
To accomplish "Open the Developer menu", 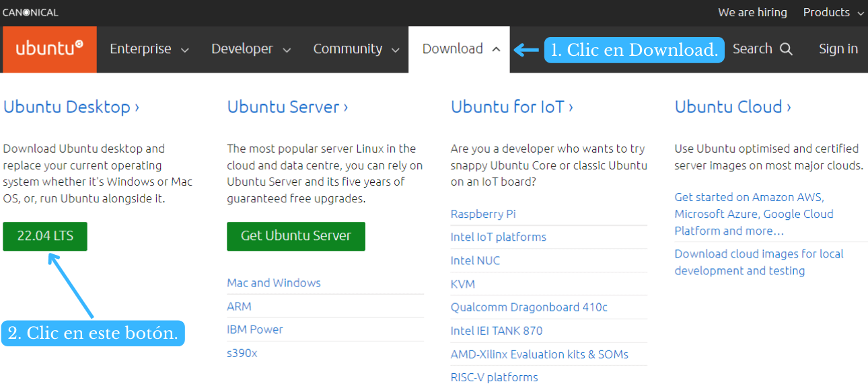I will pyautogui.click(x=242, y=48).
